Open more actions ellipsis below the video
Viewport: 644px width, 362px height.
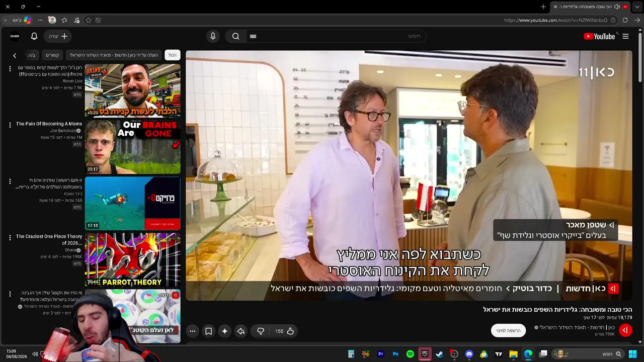pos(192,331)
